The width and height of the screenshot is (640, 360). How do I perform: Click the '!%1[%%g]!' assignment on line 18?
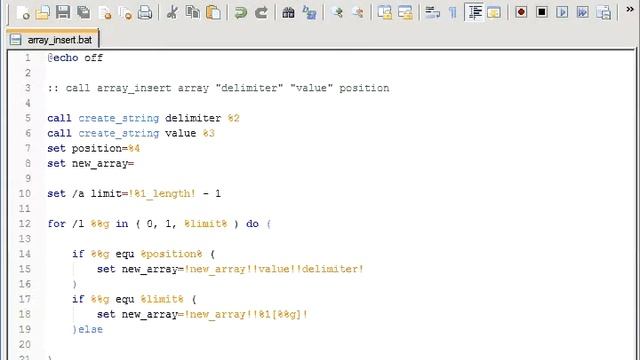(x=202, y=314)
